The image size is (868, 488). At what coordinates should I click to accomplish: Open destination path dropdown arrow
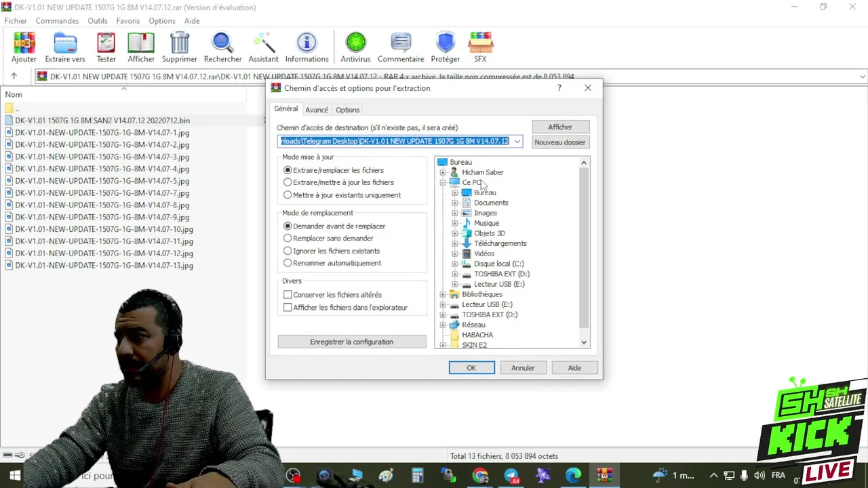517,141
